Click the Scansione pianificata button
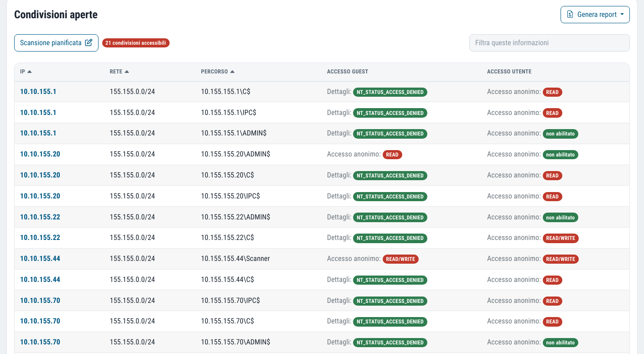The image size is (644, 354). click(56, 43)
